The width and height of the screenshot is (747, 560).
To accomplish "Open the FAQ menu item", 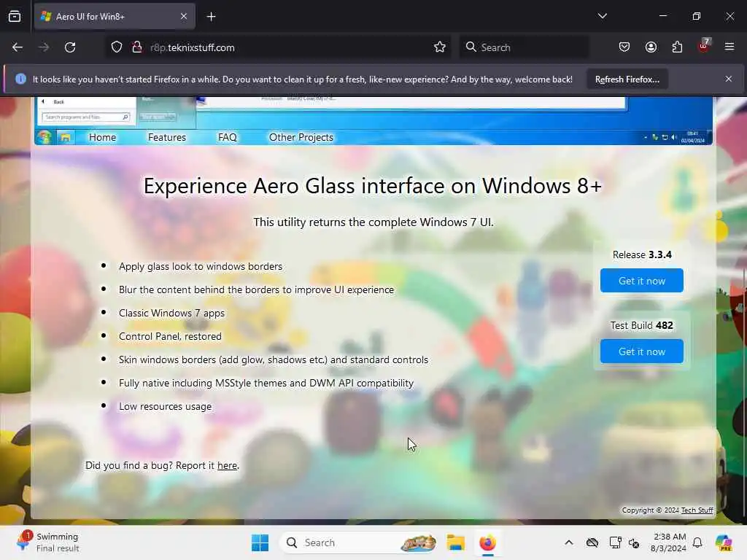I will pyautogui.click(x=228, y=137).
